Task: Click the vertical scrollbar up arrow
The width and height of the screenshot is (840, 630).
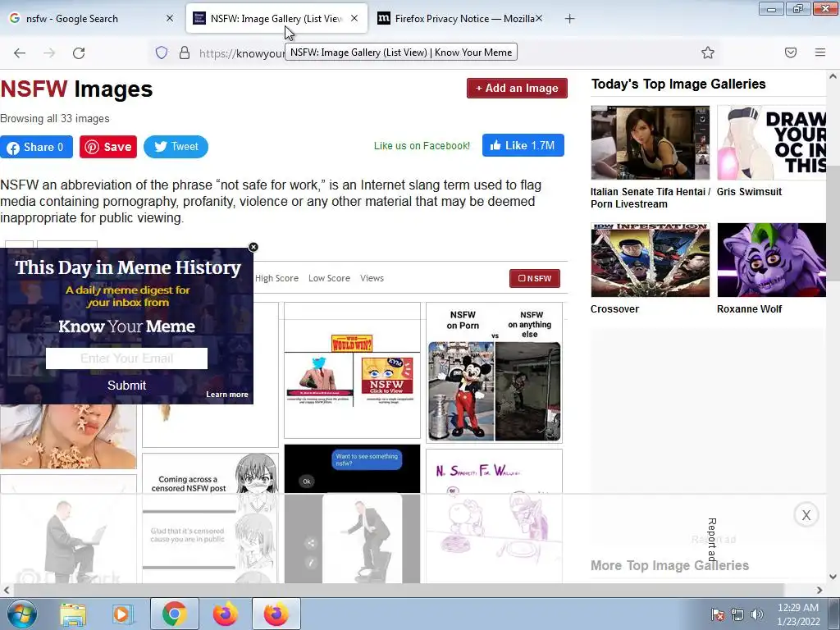Action: point(833,76)
